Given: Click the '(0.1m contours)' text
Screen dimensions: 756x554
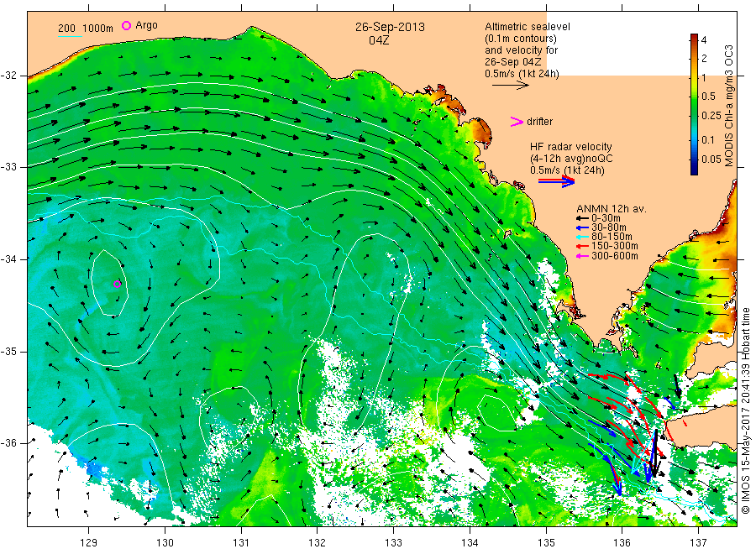Looking at the screenshot, I should [520, 39].
